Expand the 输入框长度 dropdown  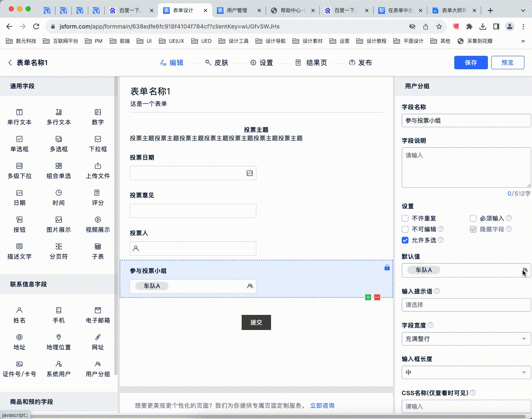(x=466, y=372)
